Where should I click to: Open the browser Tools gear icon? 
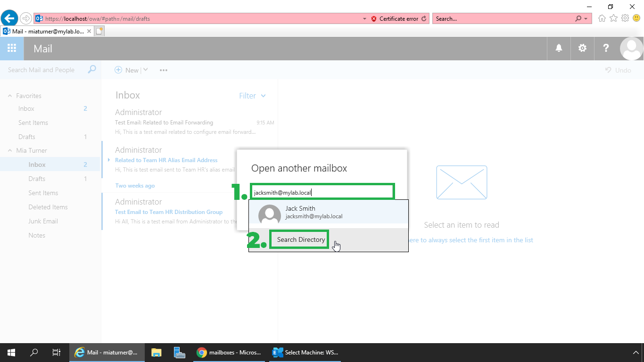pos(625,18)
